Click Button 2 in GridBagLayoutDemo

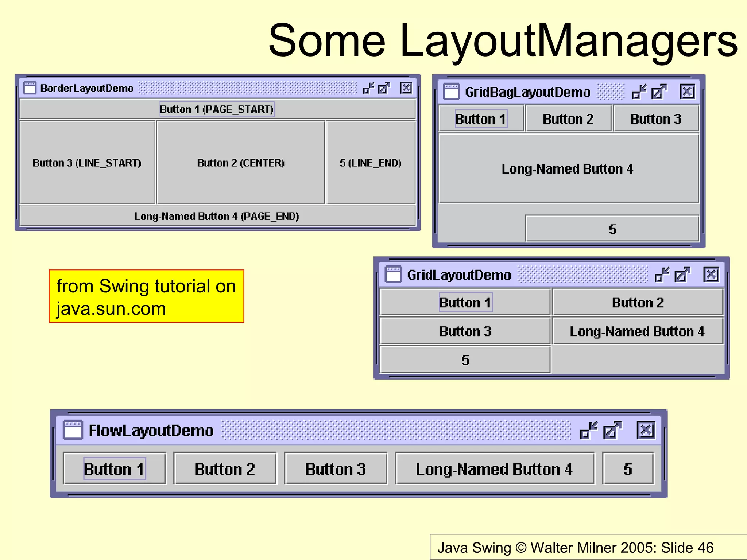coord(568,118)
